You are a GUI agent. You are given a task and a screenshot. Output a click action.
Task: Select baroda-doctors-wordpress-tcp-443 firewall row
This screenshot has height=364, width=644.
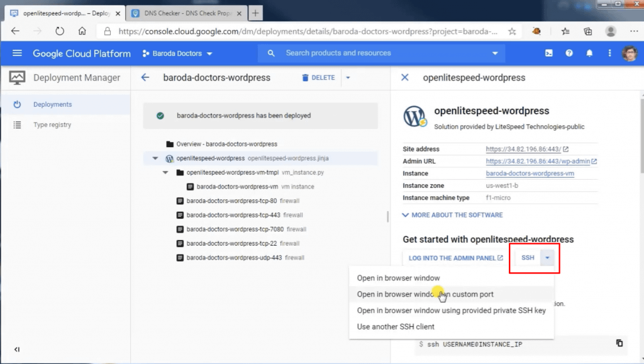[260, 215]
